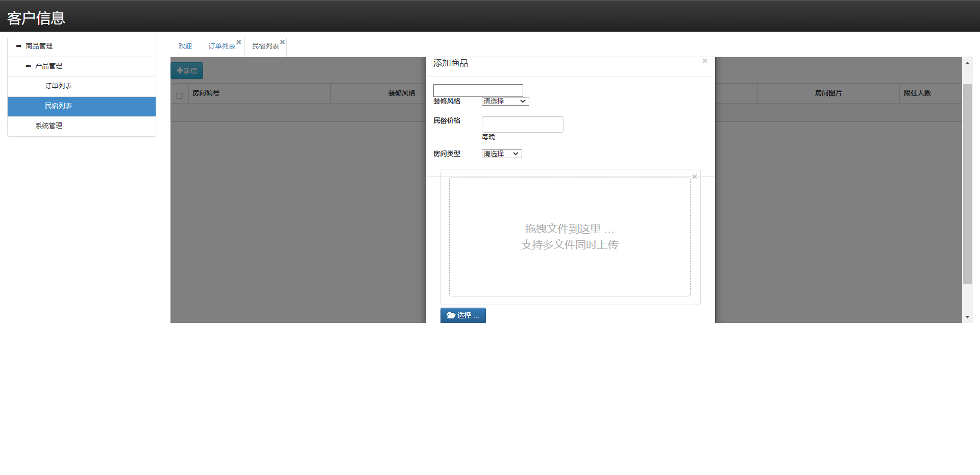Close the file upload preview panel

click(695, 177)
